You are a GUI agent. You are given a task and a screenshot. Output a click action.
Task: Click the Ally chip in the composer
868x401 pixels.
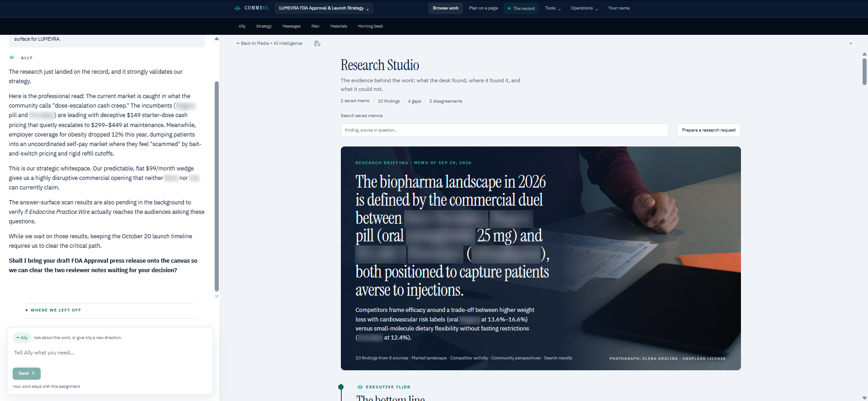pyautogui.click(x=22, y=338)
